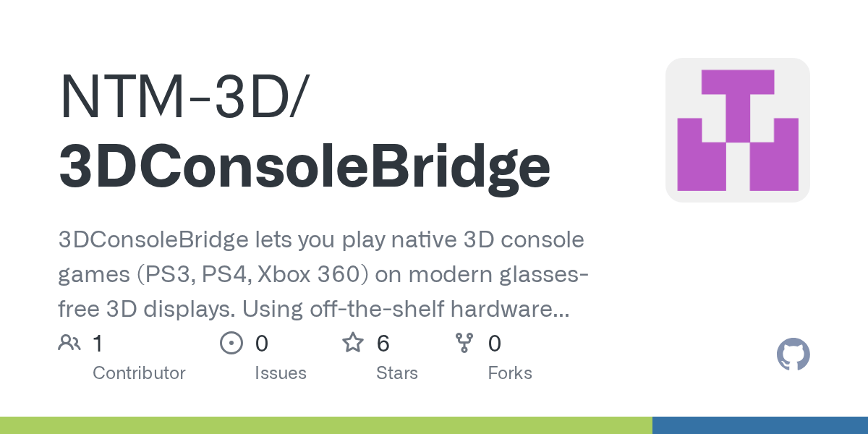Screen dimensions: 868x434
Task: Click the Forks branch icon
Action: coord(464,343)
